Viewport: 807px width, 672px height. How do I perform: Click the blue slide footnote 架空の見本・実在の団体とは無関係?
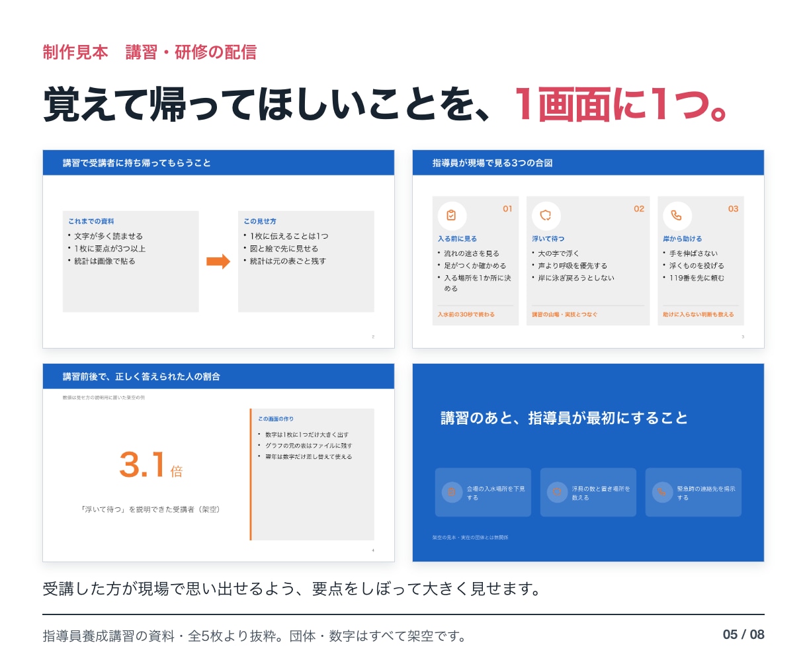pyautogui.click(x=470, y=538)
